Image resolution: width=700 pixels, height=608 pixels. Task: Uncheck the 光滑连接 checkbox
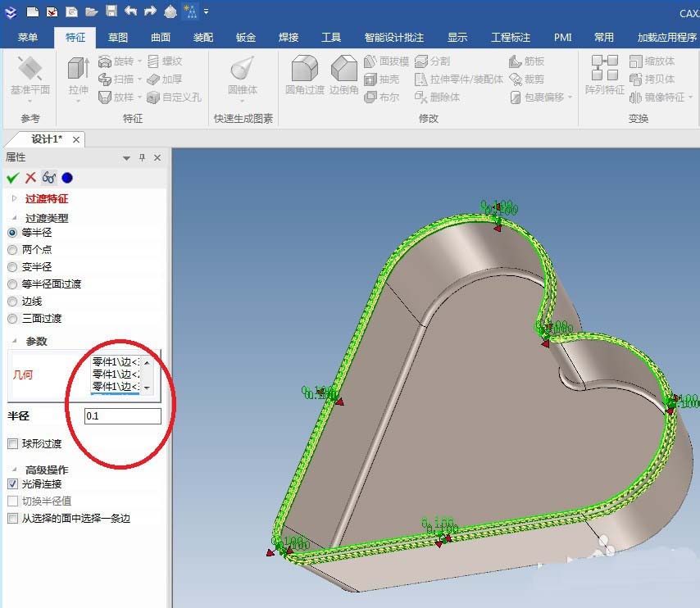coord(12,484)
